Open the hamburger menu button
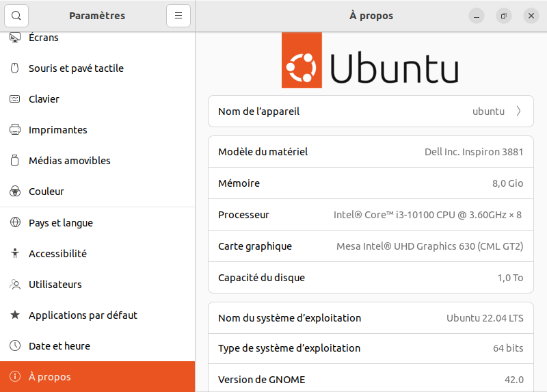 178,16
